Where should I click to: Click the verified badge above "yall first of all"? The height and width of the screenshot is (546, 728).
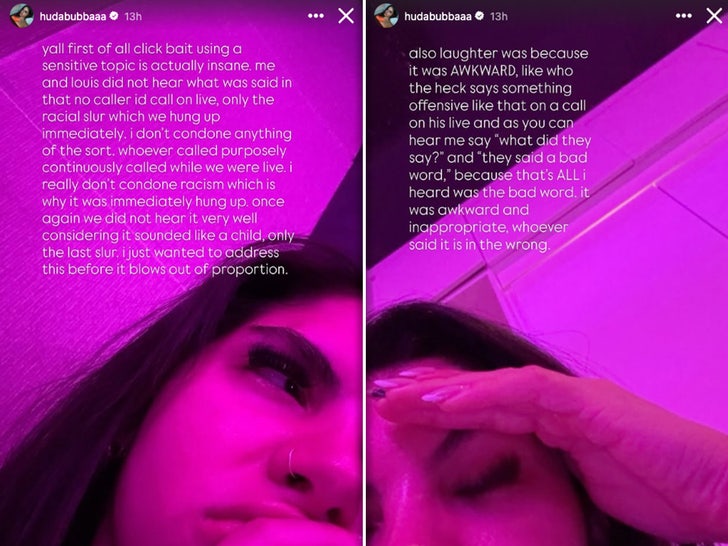pos(114,16)
